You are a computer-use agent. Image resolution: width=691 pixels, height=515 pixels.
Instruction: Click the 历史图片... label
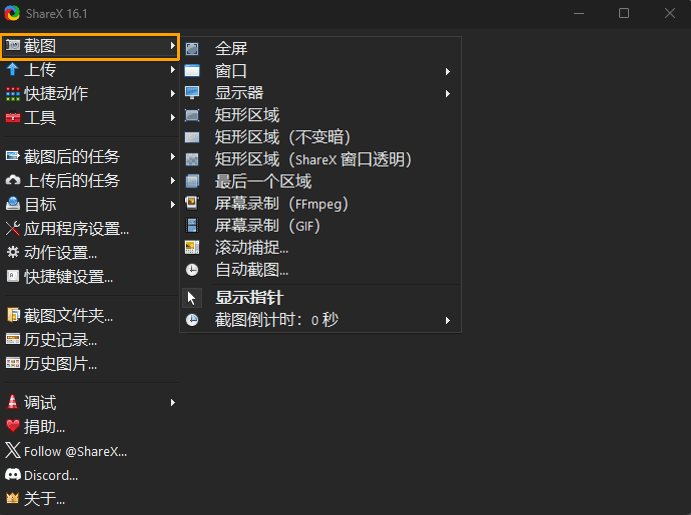point(60,363)
